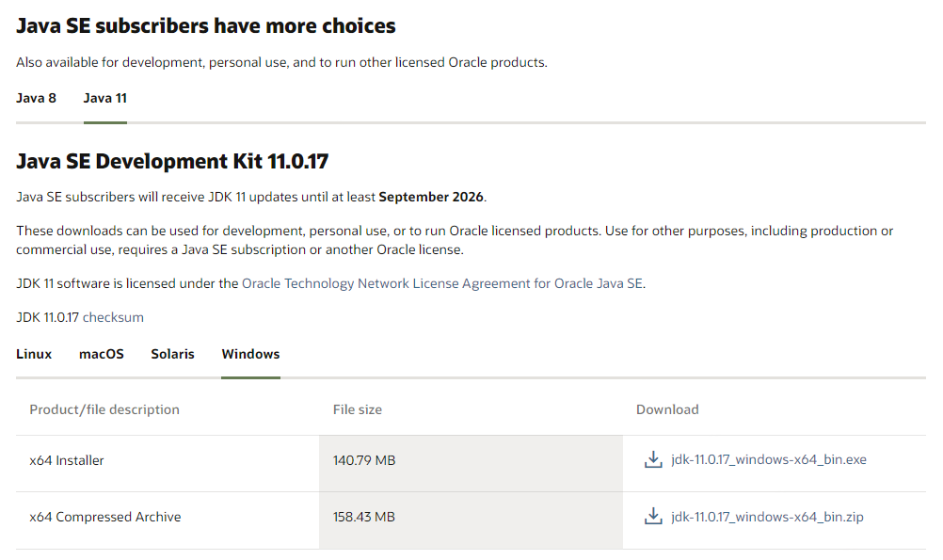943x560 pixels.
Task: Switch to the macOS downloads tab
Action: 102,354
